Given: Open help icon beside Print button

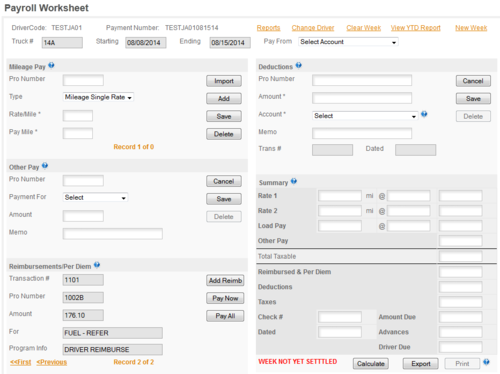Looking at the screenshot, I should click(487, 362).
